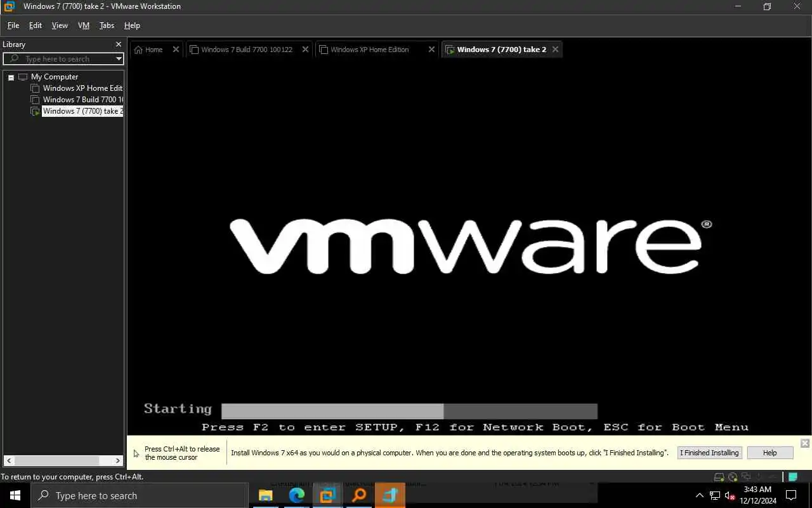This screenshot has height=508, width=812.
Task: Click the Windows XP Home Edition VM icon
Action: click(x=35, y=88)
